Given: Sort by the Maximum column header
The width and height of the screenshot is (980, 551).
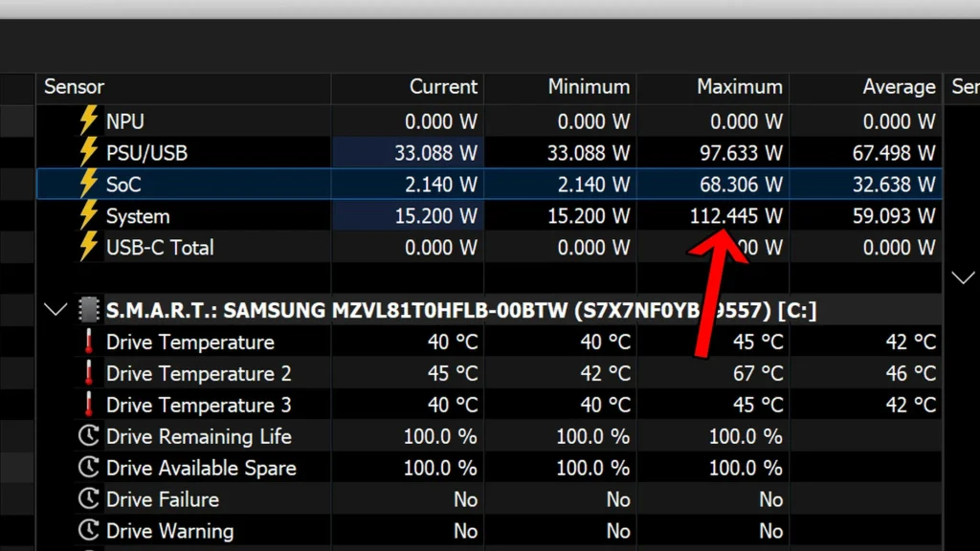Looking at the screenshot, I should (x=713, y=87).
